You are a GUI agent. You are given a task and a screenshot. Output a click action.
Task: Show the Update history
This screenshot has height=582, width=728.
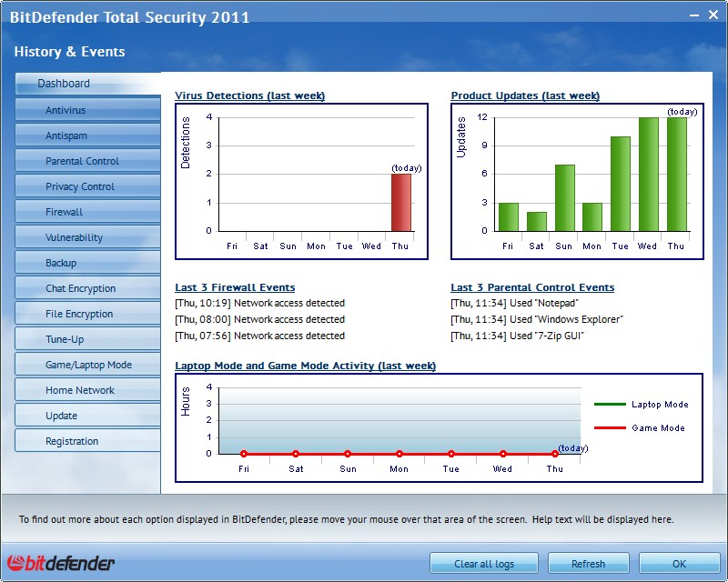(88, 416)
